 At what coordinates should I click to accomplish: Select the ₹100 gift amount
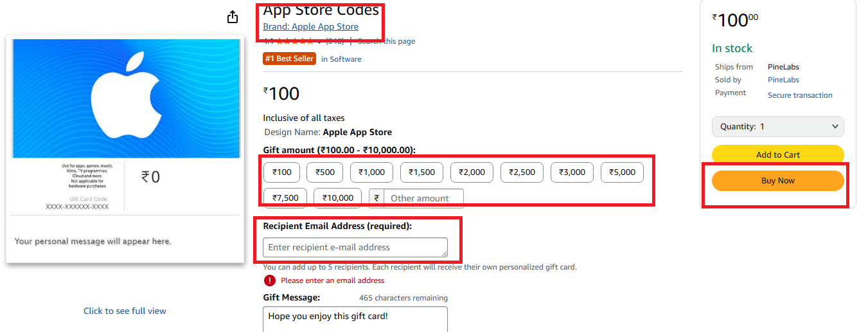[x=281, y=172]
